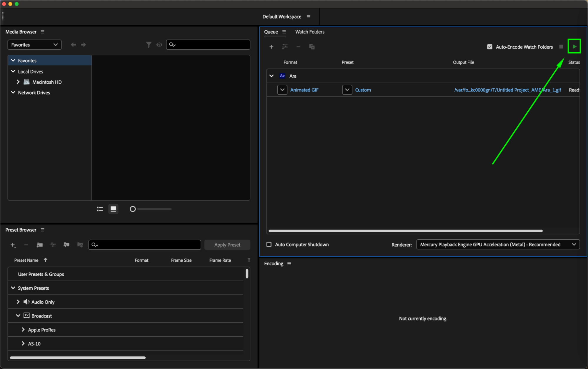Click the Macintosh HD drive icon
588x369 pixels.
pos(26,82)
